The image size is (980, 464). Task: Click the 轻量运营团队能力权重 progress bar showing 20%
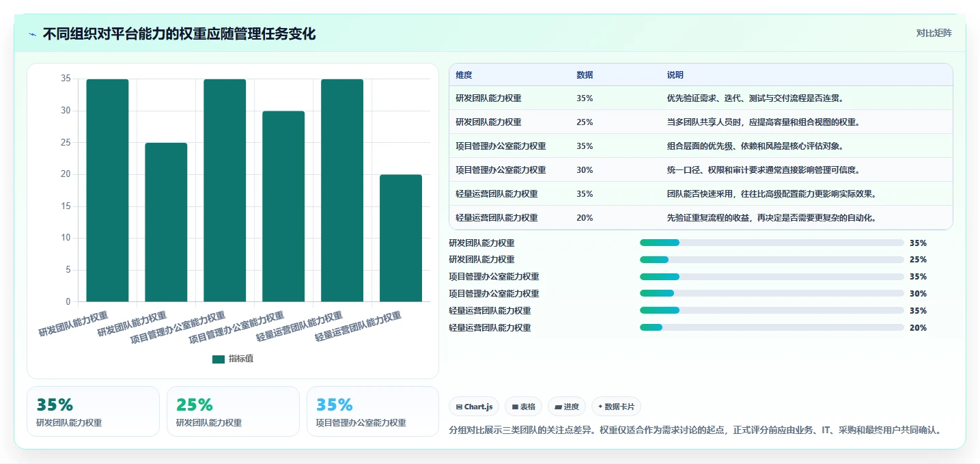[772, 328]
